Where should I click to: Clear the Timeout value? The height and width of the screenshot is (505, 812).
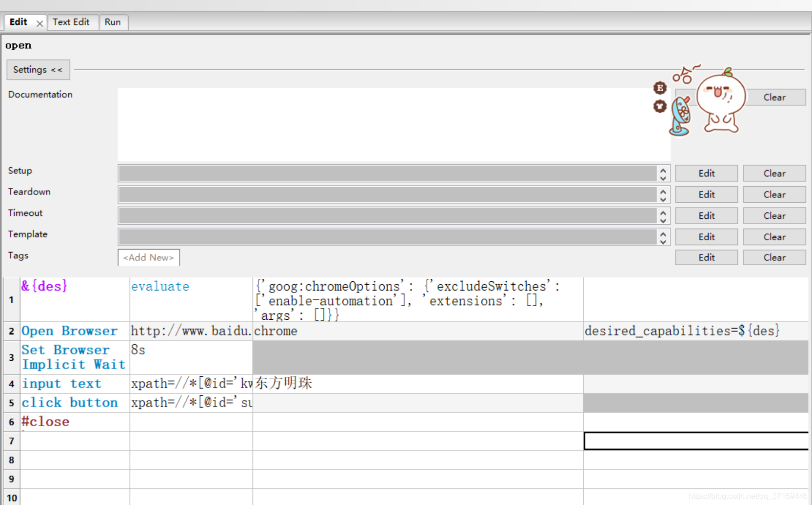click(774, 215)
